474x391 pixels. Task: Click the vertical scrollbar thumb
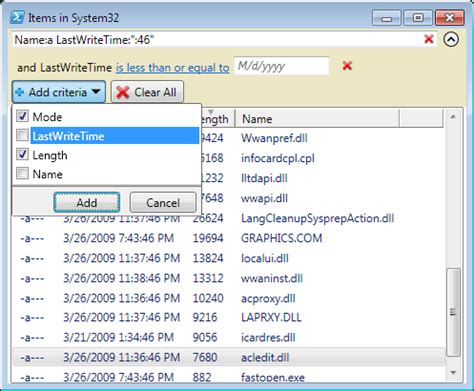453,312
